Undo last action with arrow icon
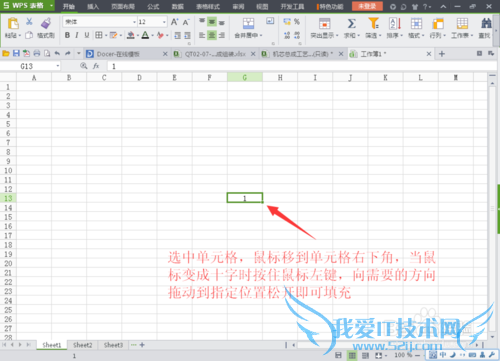Screen dimensions: 500x361 click(x=57, y=53)
